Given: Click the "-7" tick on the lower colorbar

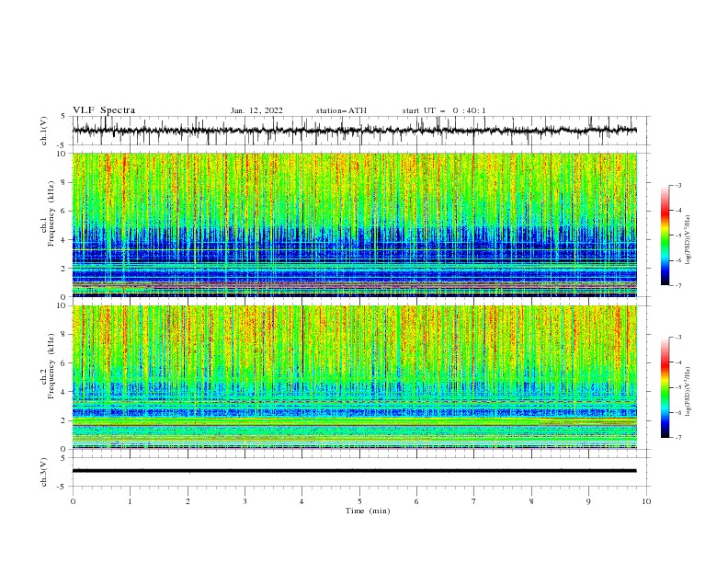Looking at the screenshot, I should pos(678,438).
